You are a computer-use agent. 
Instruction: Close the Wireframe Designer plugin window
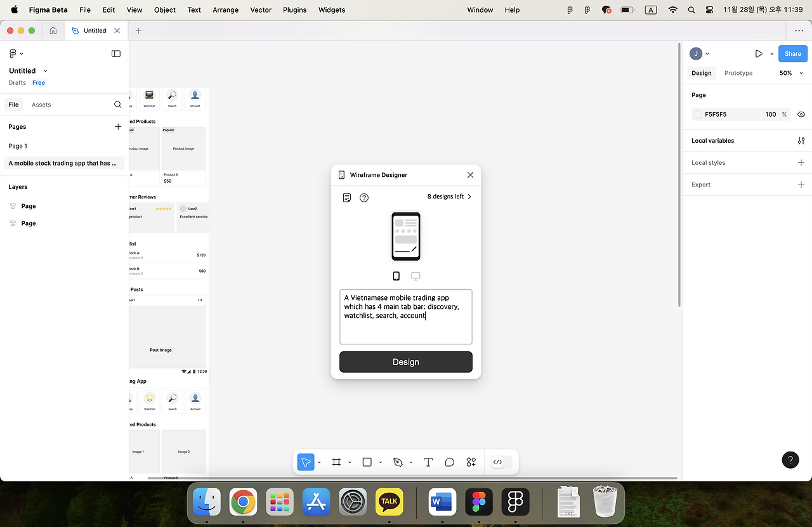(470, 175)
